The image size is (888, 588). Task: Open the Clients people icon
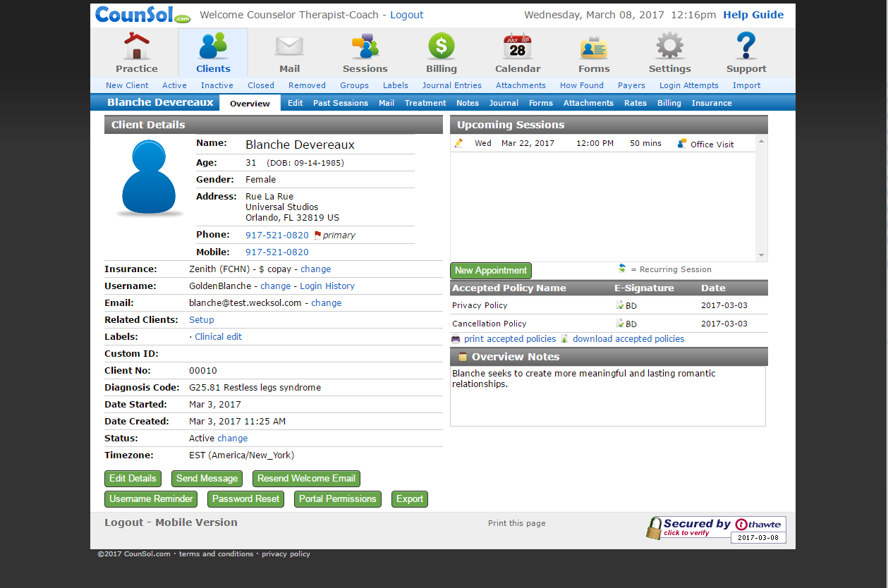point(213,46)
